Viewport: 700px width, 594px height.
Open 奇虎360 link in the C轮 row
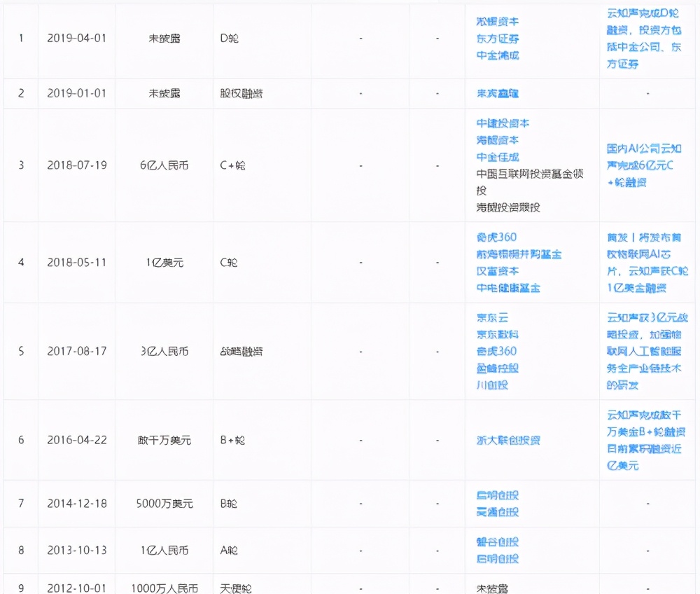pos(496,237)
